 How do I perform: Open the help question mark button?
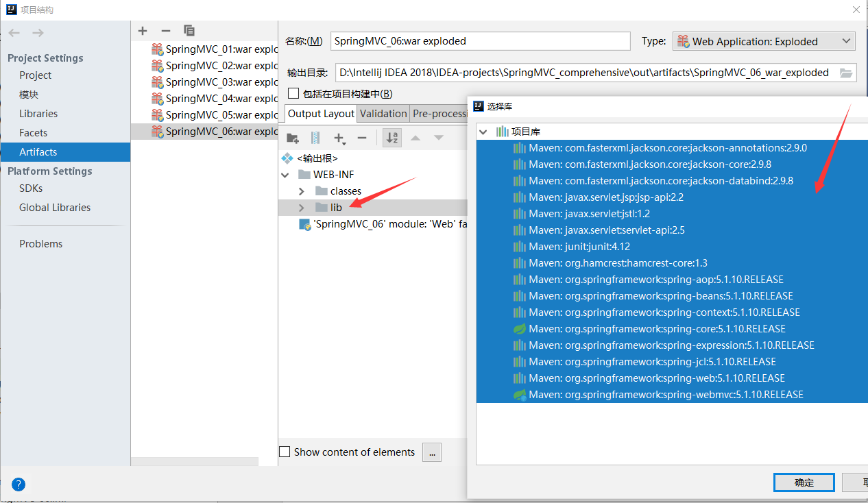[19, 484]
